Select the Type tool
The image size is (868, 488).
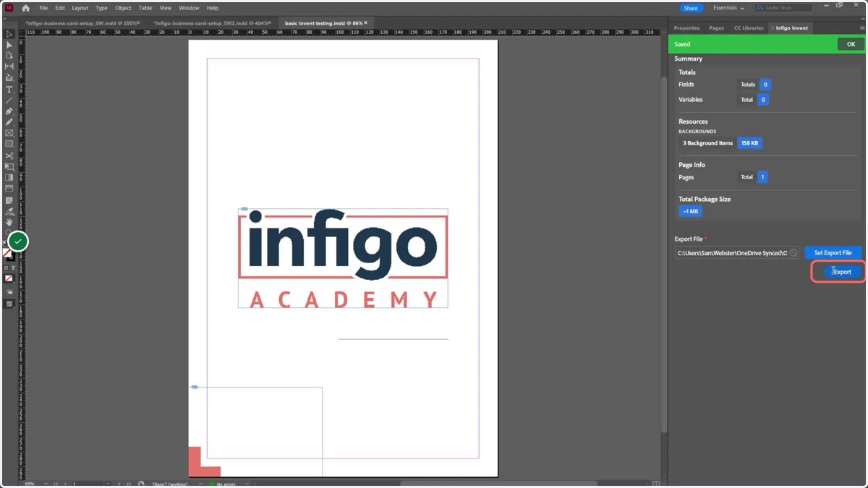[x=9, y=90]
